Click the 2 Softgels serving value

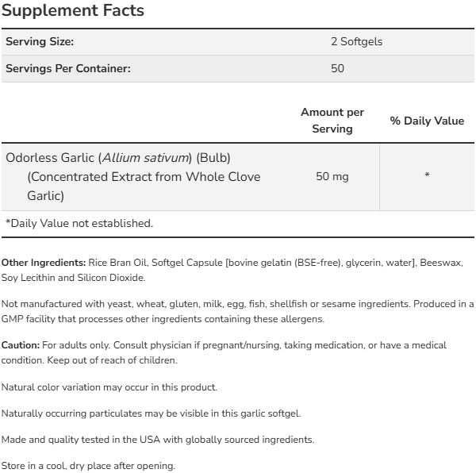click(x=356, y=42)
